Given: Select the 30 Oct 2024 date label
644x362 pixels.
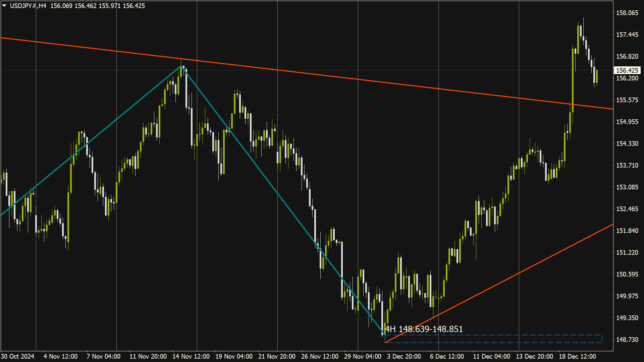Looking at the screenshot, I should click(18, 356).
